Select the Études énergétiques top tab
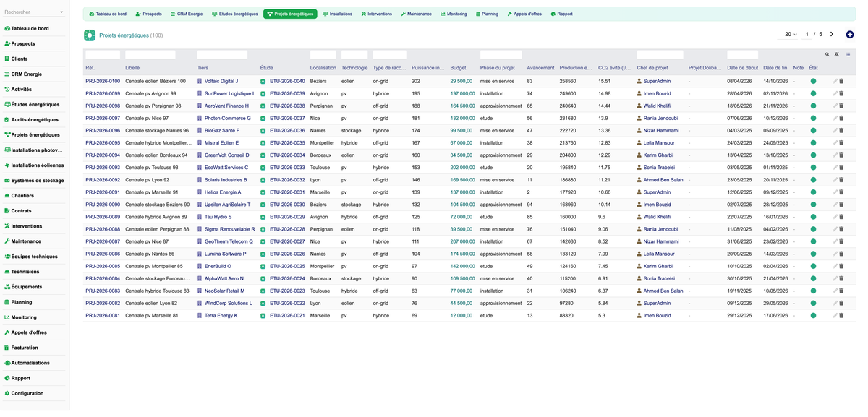Image resolution: width=868 pixels, height=417 pixels. tap(235, 14)
